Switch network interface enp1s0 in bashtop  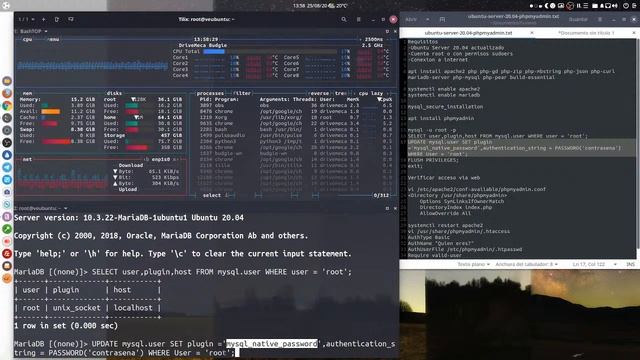pos(161,159)
